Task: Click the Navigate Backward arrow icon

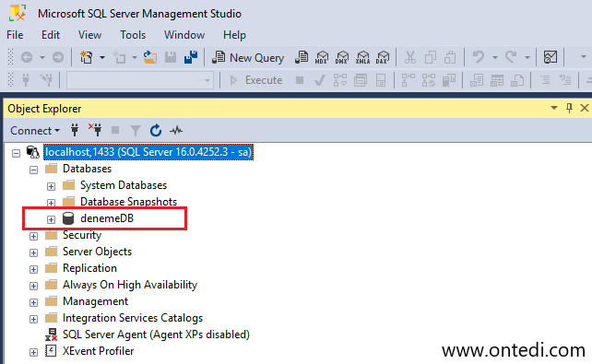Action: 27,57
